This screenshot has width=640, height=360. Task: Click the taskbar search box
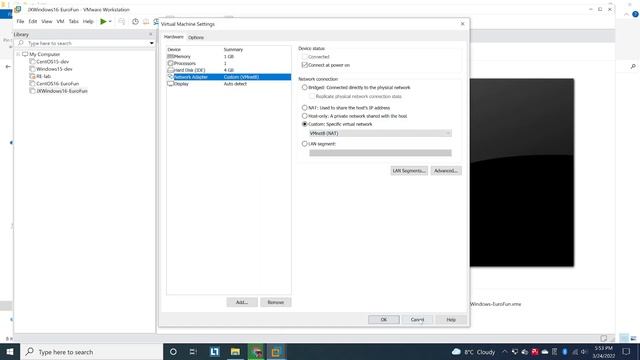pyautogui.click(x=91, y=352)
